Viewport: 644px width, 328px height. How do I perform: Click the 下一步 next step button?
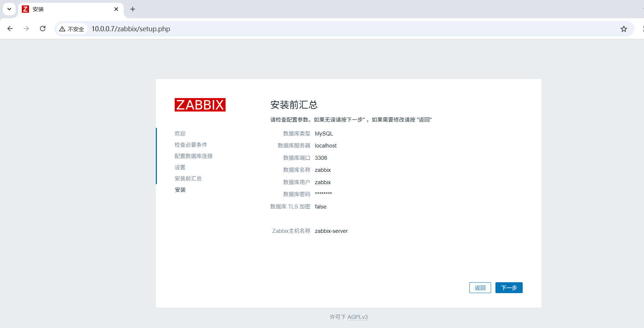509,288
